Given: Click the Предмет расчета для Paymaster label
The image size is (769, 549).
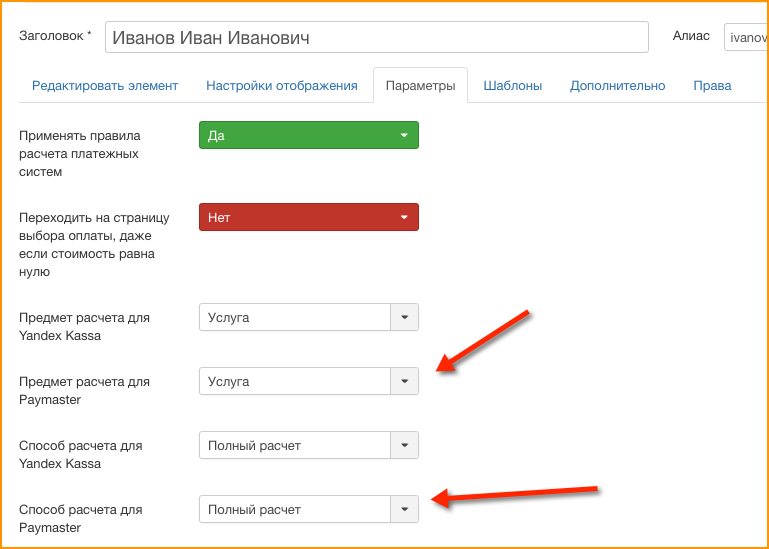Looking at the screenshot, I should 84,391.
